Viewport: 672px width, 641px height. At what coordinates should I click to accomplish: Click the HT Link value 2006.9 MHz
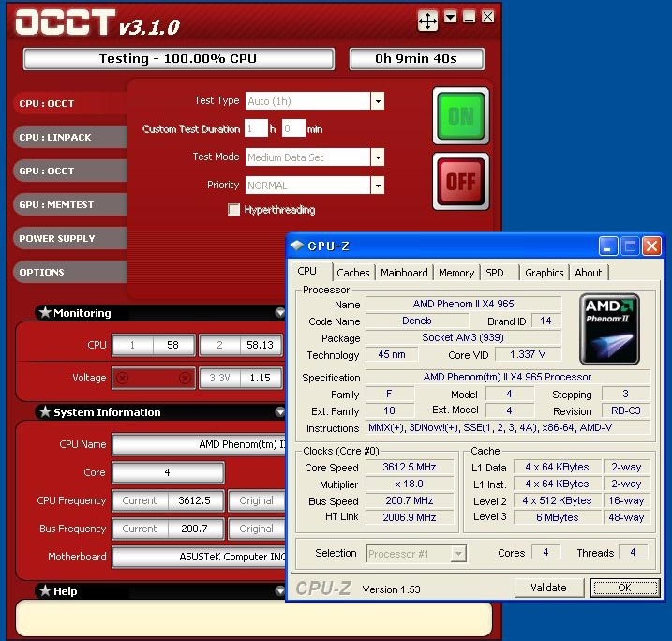click(x=410, y=517)
